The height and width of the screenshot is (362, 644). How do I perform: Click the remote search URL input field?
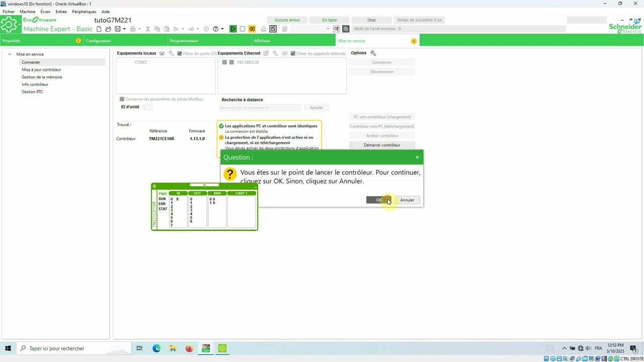[x=260, y=108]
